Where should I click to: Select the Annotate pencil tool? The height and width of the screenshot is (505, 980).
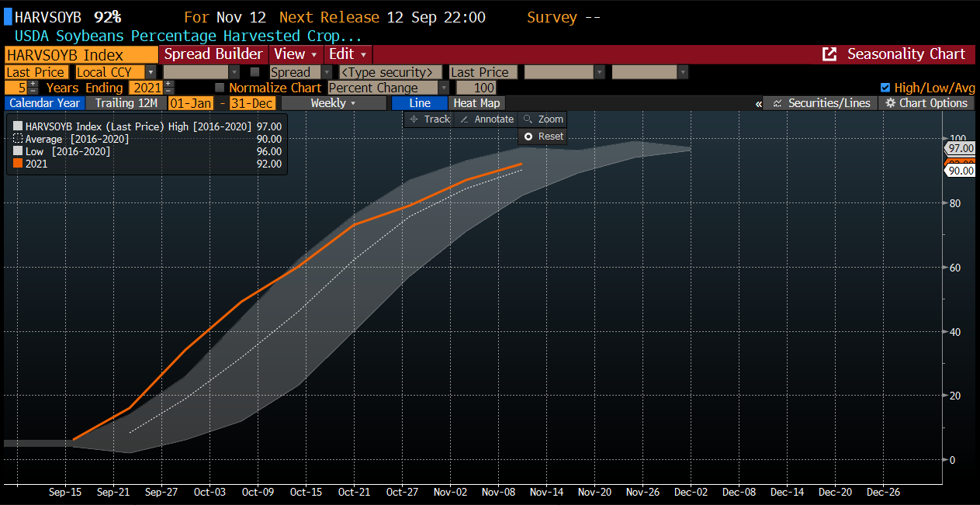(x=487, y=119)
